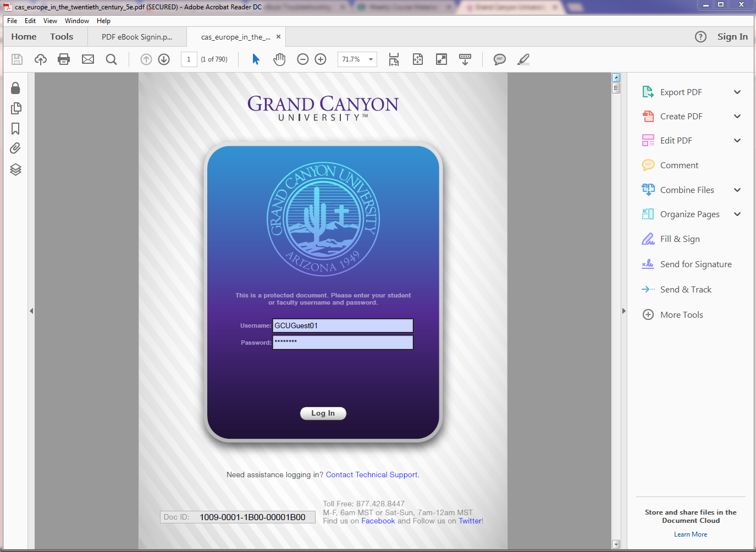Viewport: 756px width, 552px height.
Task: Click the Save file icon
Action: point(17,59)
